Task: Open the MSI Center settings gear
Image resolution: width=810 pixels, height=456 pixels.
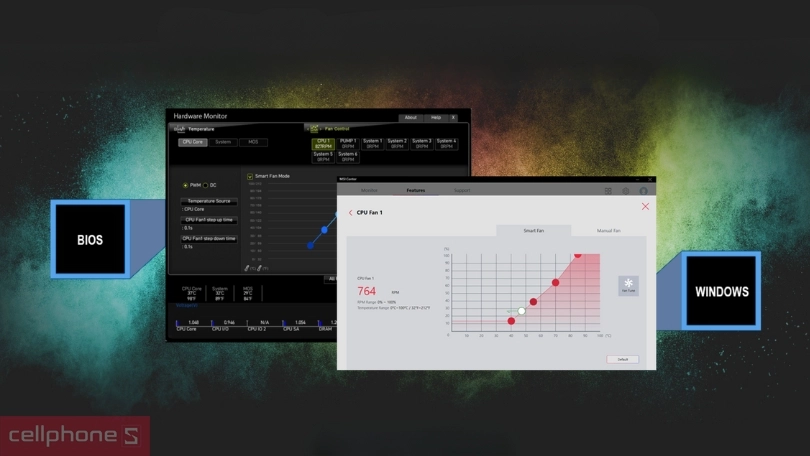Action: [626, 190]
